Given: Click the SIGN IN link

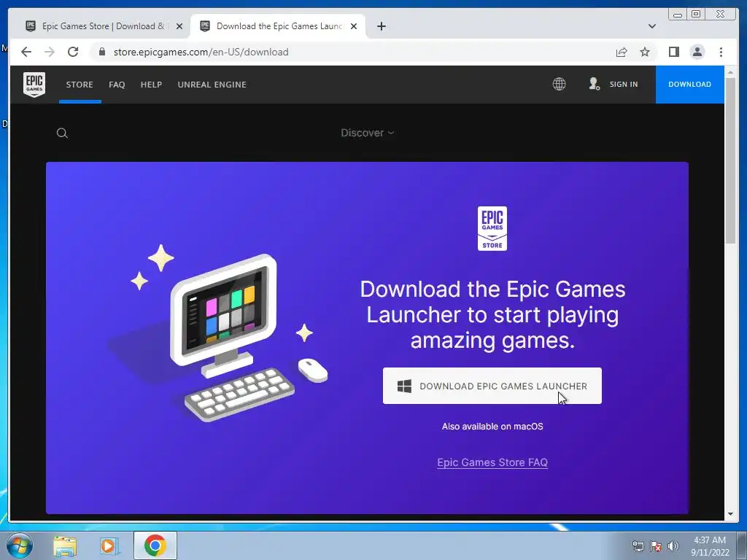Looking at the screenshot, I should pos(624,85).
